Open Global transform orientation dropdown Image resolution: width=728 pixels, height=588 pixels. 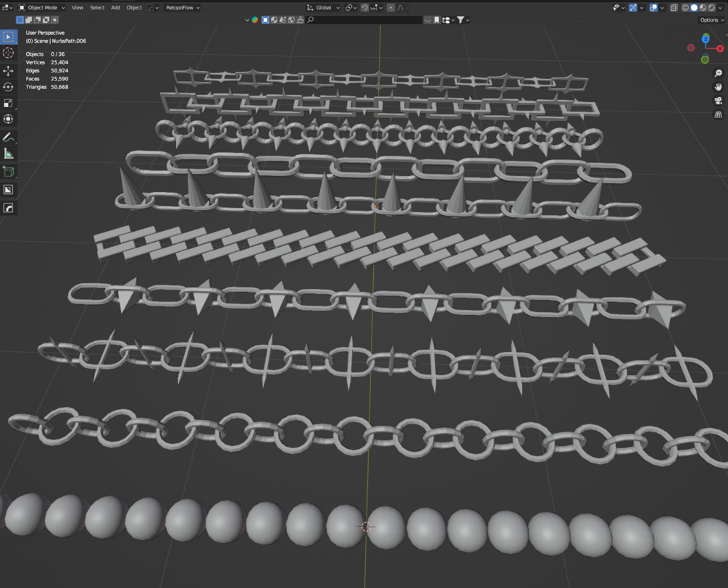coord(323,7)
